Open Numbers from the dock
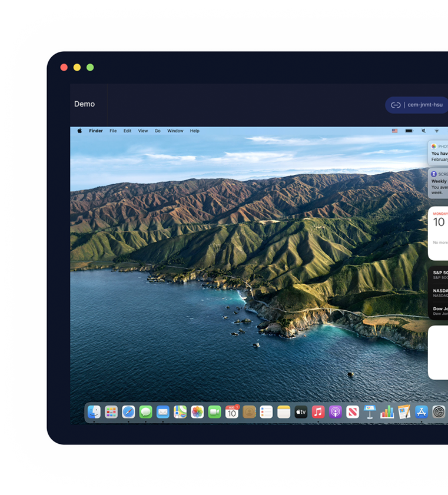This screenshot has height=495, width=448. coord(387,412)
